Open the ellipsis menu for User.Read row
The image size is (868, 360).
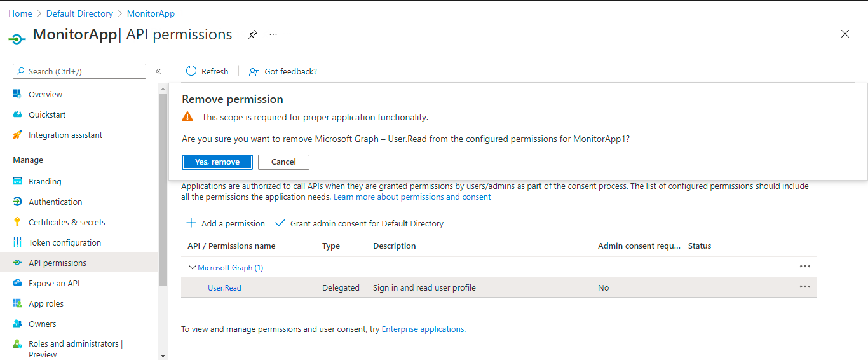[x=805, y=287]
